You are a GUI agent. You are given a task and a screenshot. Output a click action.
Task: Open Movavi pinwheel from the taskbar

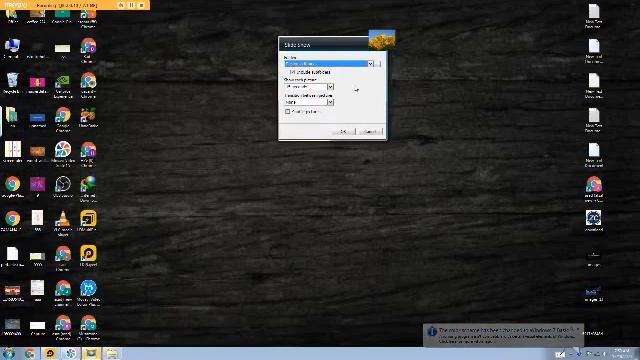(x=71, y=353)
